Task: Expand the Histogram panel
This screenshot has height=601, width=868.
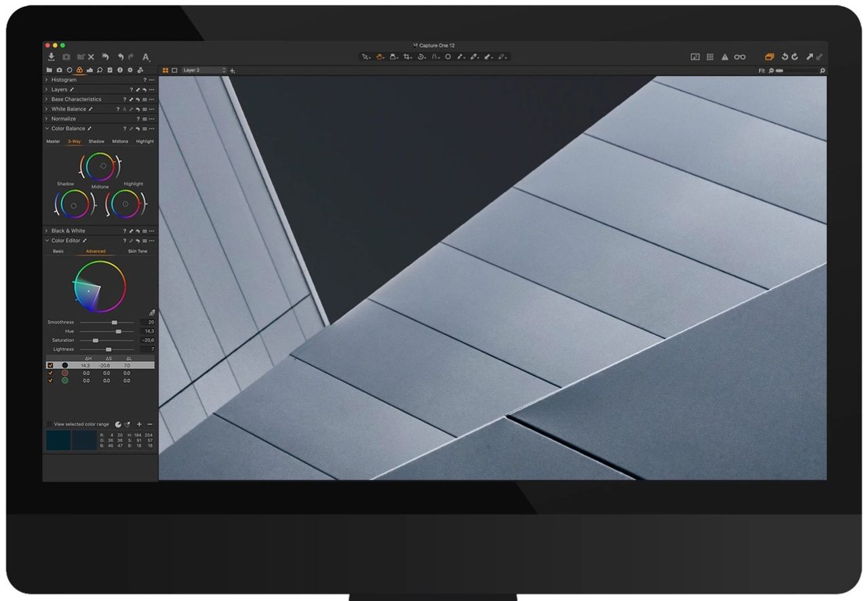Action: pyautogui.click(x=47, y=80)
